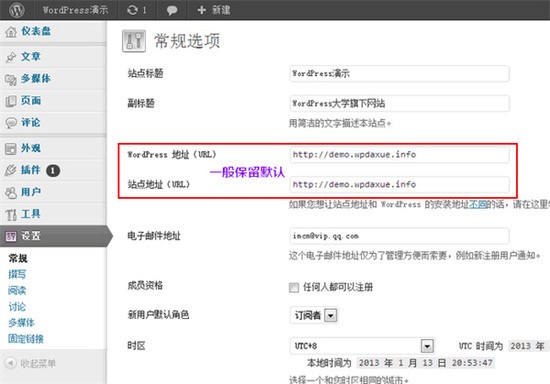Click the 站点标题 input field
Viewport: 550px width, 384px height.
point(399,74)
